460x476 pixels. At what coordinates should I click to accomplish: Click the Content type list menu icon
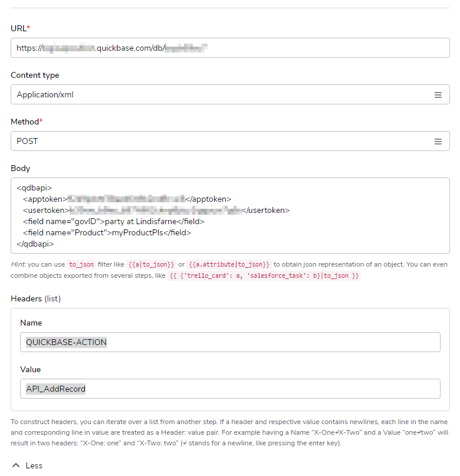(x=438, y=95)
